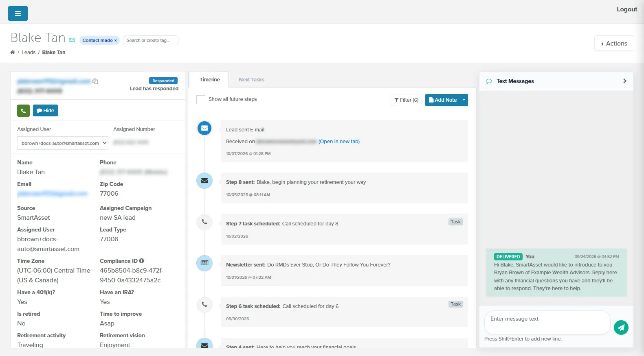Switch to the Timeline tab
This screenshot has height=356, width=644.
coord(210,80)
